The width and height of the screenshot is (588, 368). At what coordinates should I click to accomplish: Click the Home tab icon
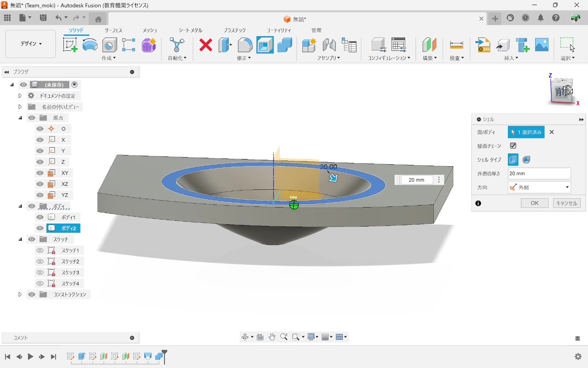[x=98, y=19]
